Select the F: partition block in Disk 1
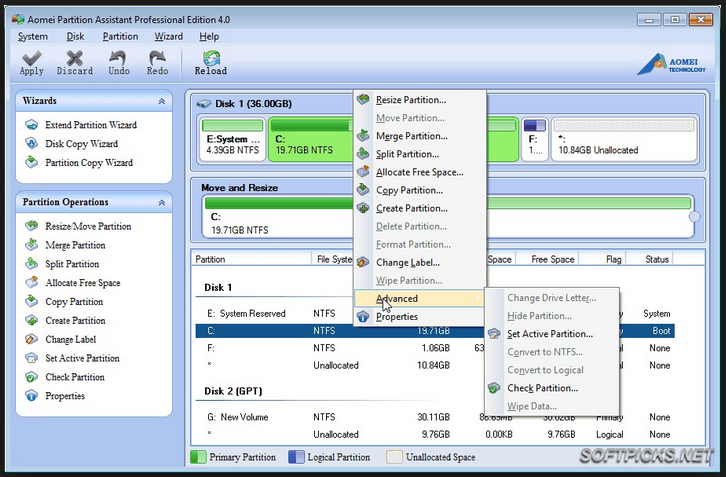Screen dimensions: 726x477 (x=535, y=139)
